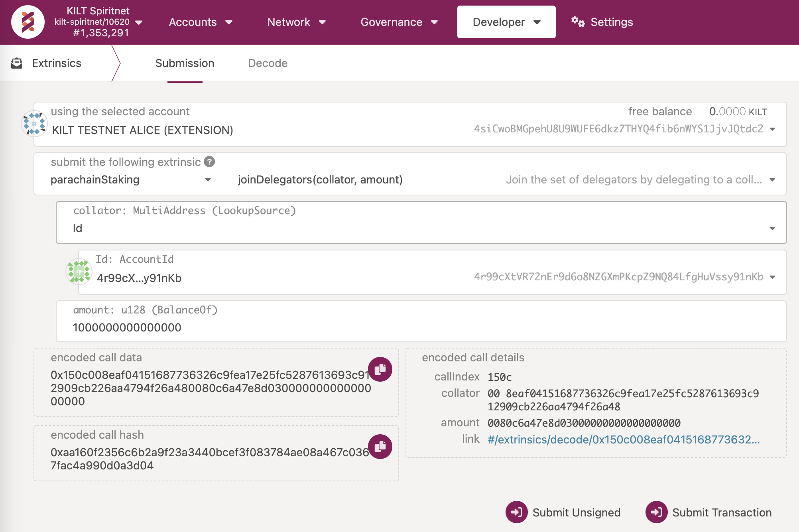Click the Extrinsics envelope icon
Screen dimensions: 799x532
tap(17, 63)
